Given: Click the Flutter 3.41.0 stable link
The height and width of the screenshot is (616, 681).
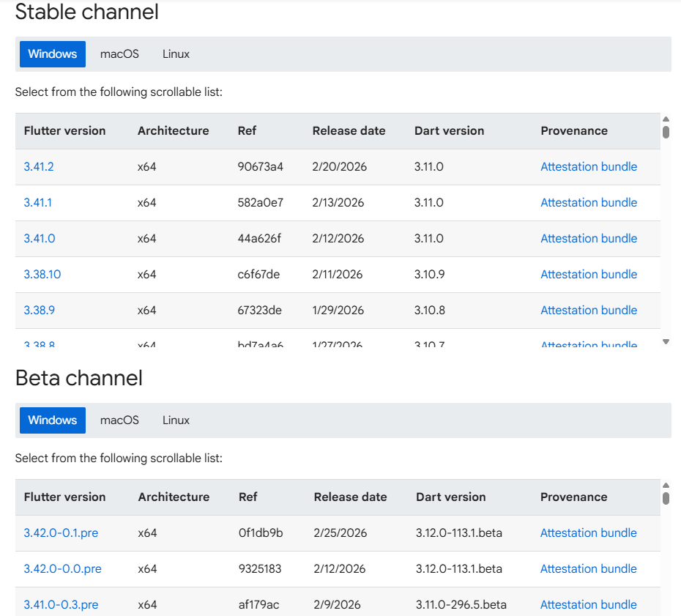Looking at the screenshot, I should pos(40,239).
